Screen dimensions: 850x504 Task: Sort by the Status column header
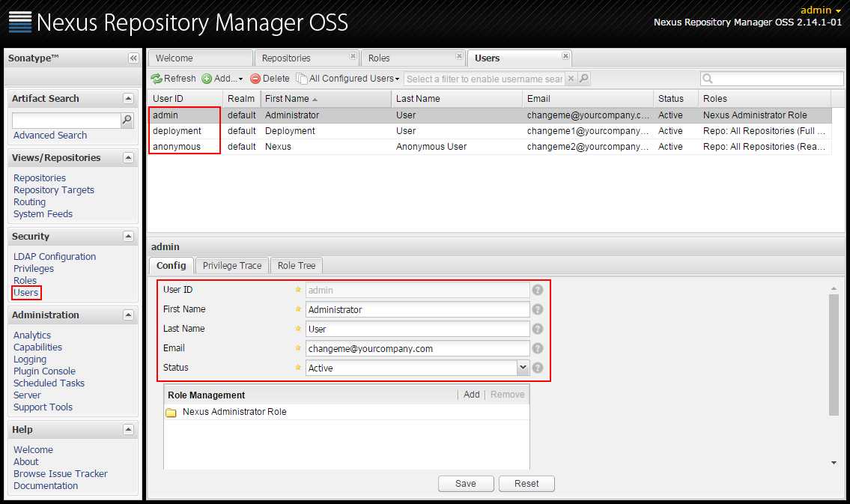coord(676,99)
